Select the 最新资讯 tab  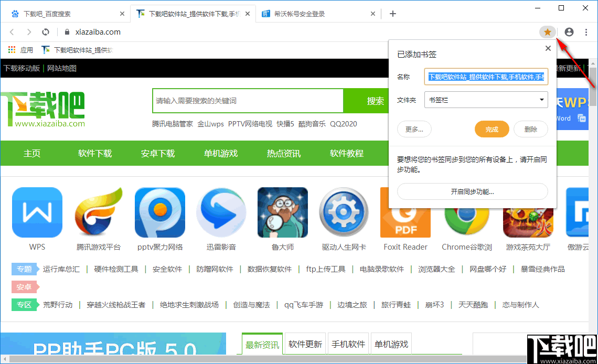[x=262, y=345]
